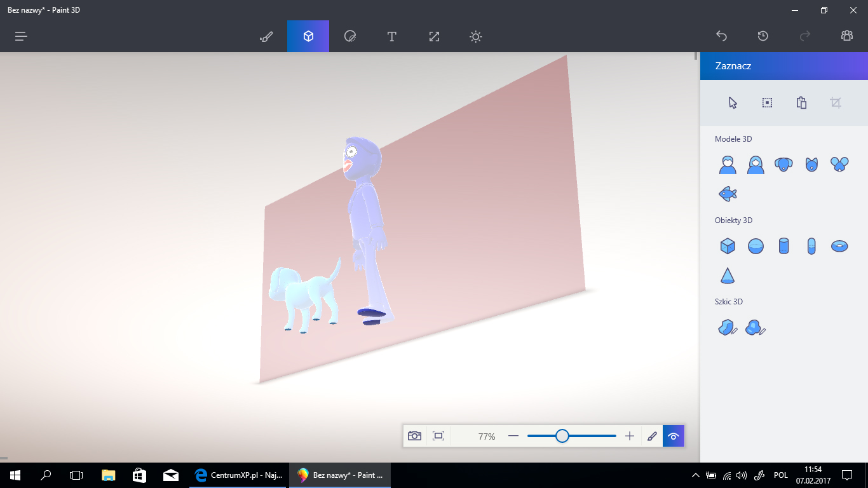Click the Select all icon

coord(767,103)
